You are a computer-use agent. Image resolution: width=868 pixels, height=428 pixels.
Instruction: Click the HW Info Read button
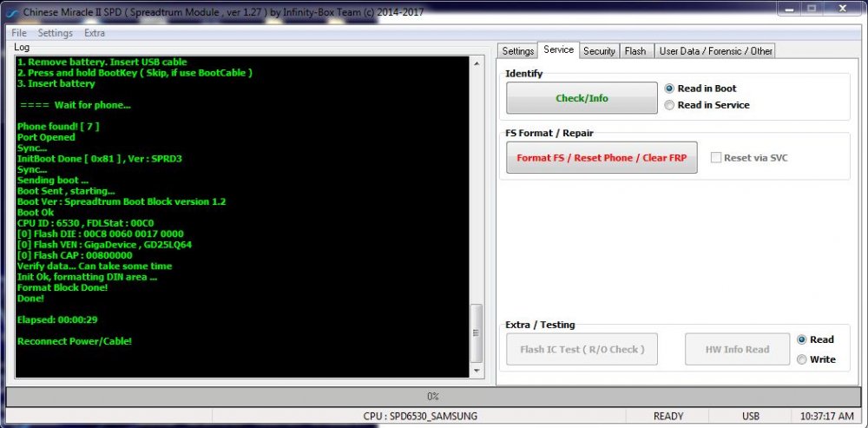pyautogui.click(x=737, y=349)
